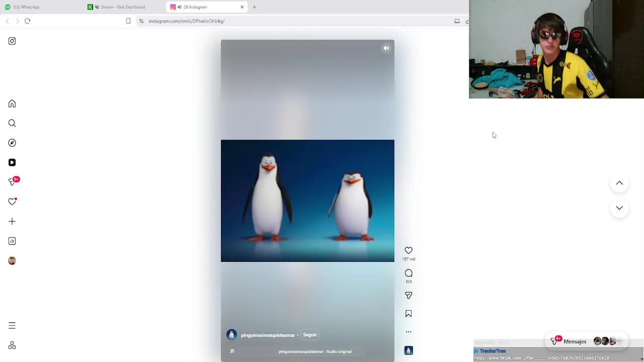Screen dimensions: 644x362
Task: Like the reel with the heart icon
Action: click(x=409, y=250)
